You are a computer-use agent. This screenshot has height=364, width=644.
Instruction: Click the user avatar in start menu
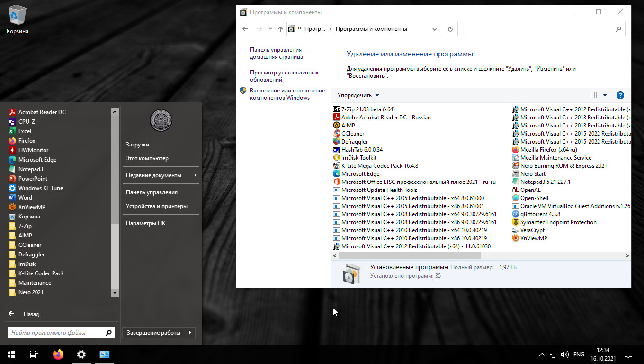click(x=161, y=120)
